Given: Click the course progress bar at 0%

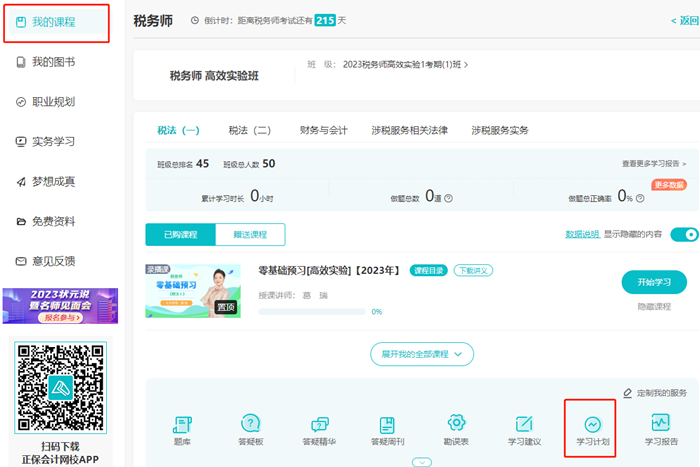Looking at the screenshot, I should point(312,312).
